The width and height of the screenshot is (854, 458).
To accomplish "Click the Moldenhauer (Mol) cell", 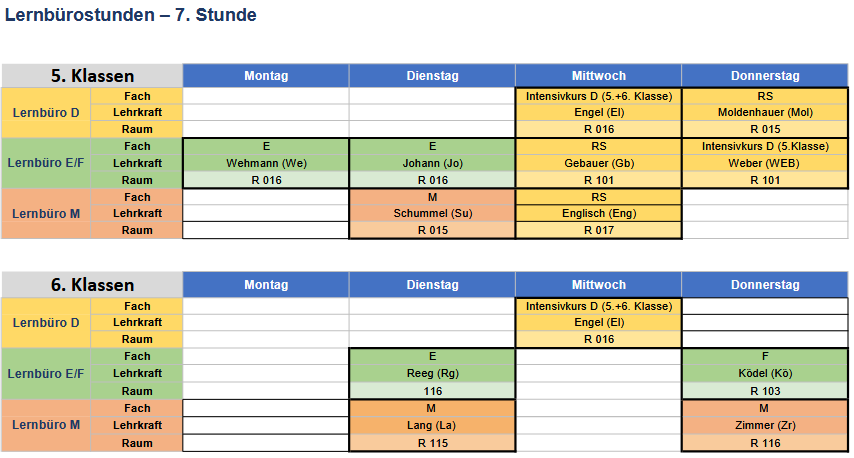I will click(765, 112).
